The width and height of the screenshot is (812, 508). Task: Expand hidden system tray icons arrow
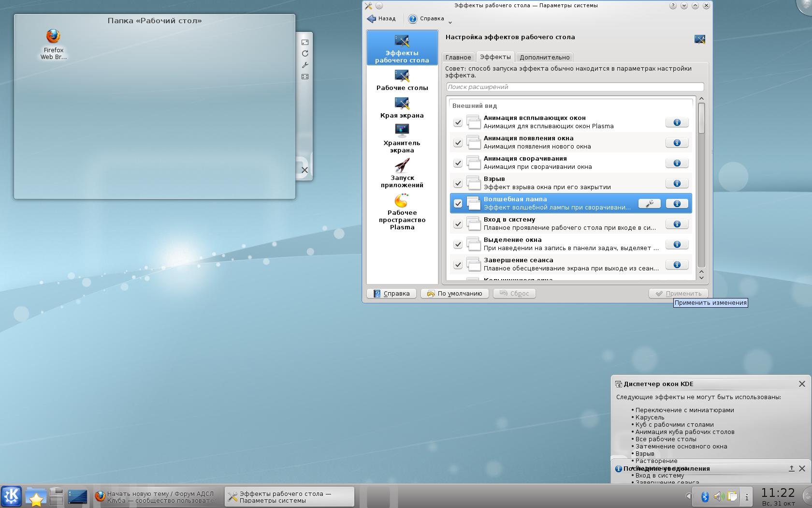pyautogui.click(x=689, y=496)
